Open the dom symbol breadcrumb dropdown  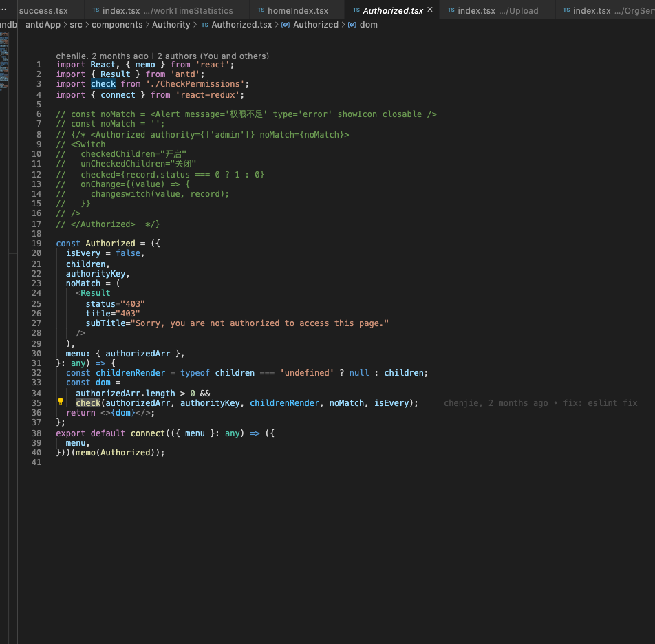[369, 25]
